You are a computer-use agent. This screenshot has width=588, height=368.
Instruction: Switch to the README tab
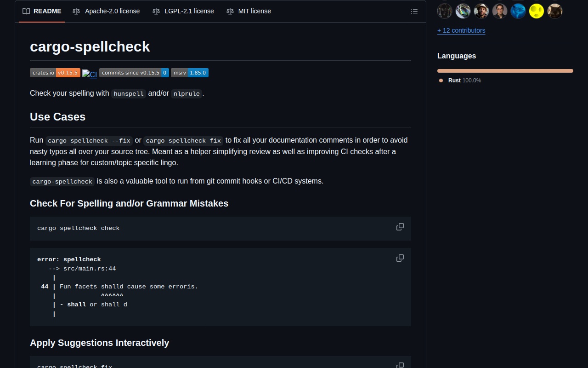tap(42, 11)
